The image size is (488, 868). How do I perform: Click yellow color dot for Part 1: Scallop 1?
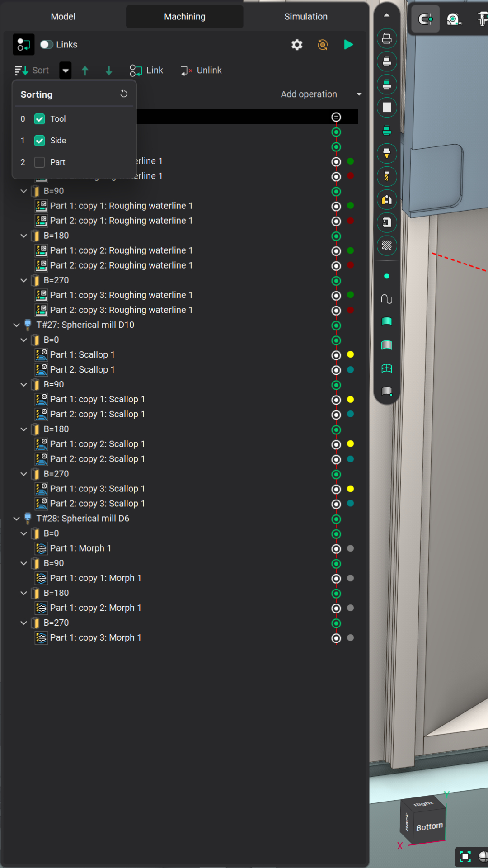[x=350, y=354]
